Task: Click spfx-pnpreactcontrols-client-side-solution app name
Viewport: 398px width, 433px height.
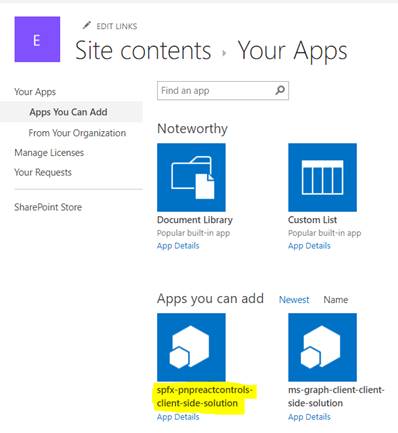Action: pyautogui.click(x=205, y=396)
